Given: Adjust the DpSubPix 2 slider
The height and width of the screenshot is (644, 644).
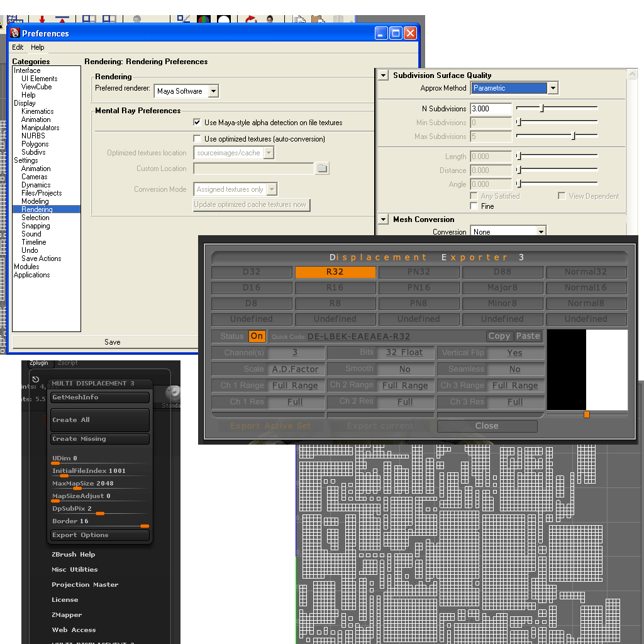Looking at the screenshot, I should 100,513.
